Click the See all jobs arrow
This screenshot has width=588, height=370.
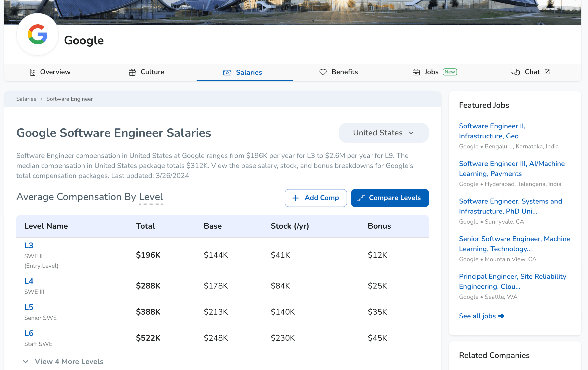(x=501, y=316)
